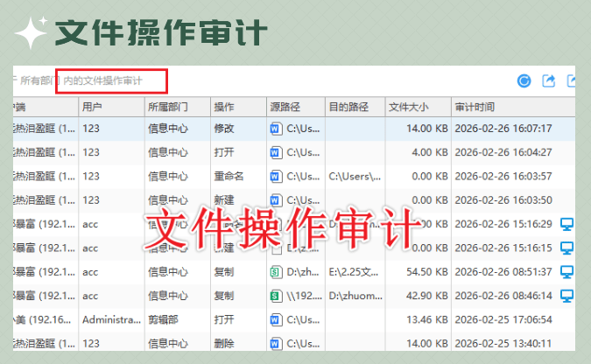Click user acc in 08:46:14 row
Viewport: 591px width, 364px height.
(x=90, y=296)
